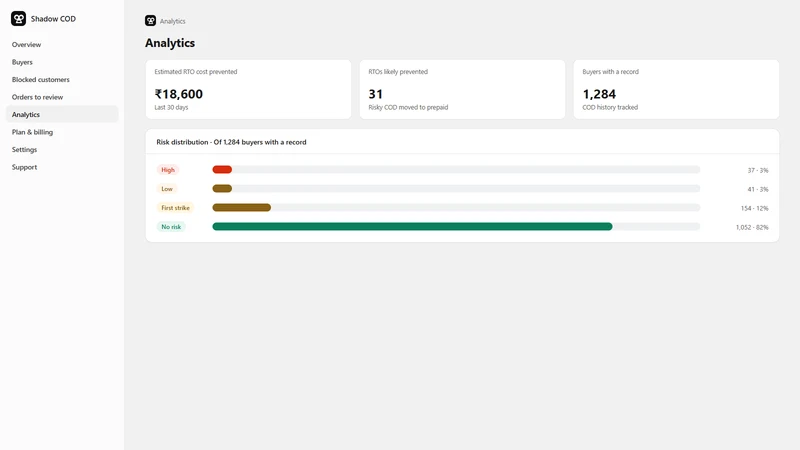The width and height of the screenshot is (800, 450).
Task: Go to the Support page
Action: click(24, 167)
